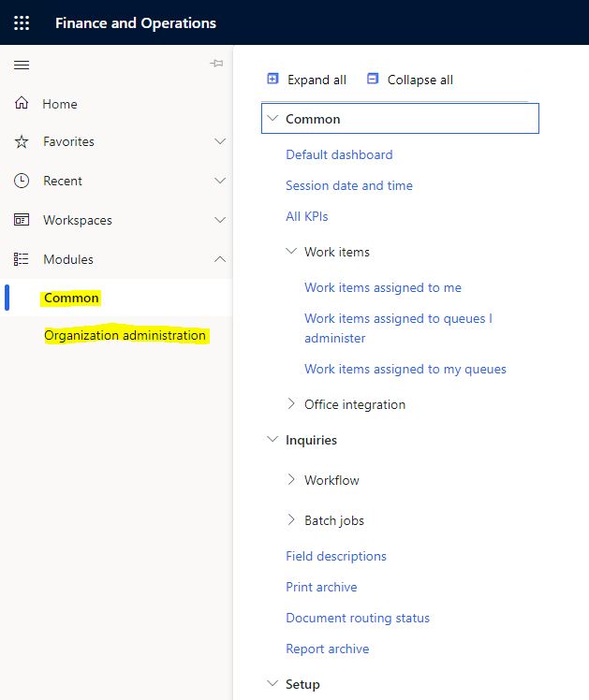Open Work items assigned to me
589x700 pixels.
pos(382,287)
